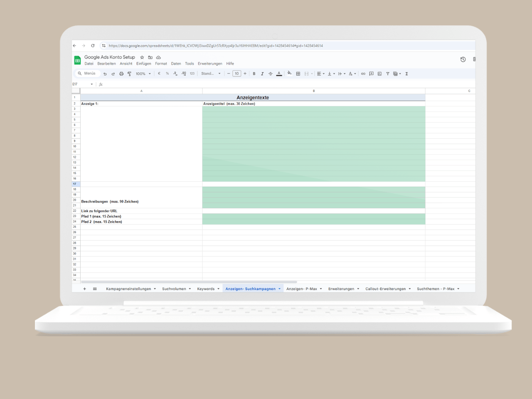532x399 pixels.
Task: Insert a comment
Action: click(371, 74)
